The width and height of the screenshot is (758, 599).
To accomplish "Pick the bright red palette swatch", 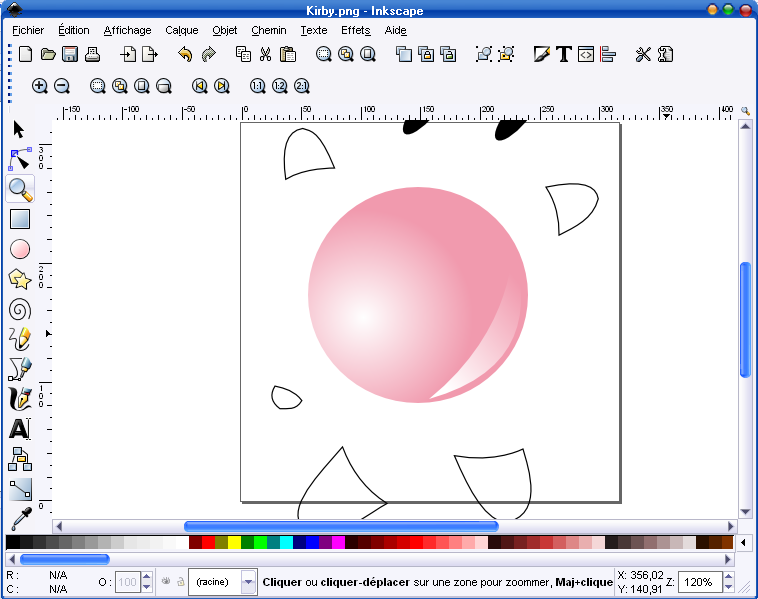I will [x=208, y=542].
